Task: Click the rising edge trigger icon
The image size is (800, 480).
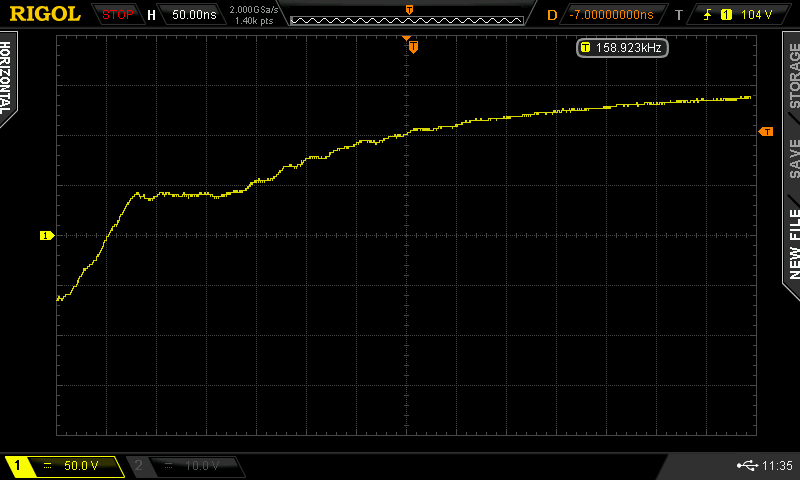Action: (x=705, y=15)
